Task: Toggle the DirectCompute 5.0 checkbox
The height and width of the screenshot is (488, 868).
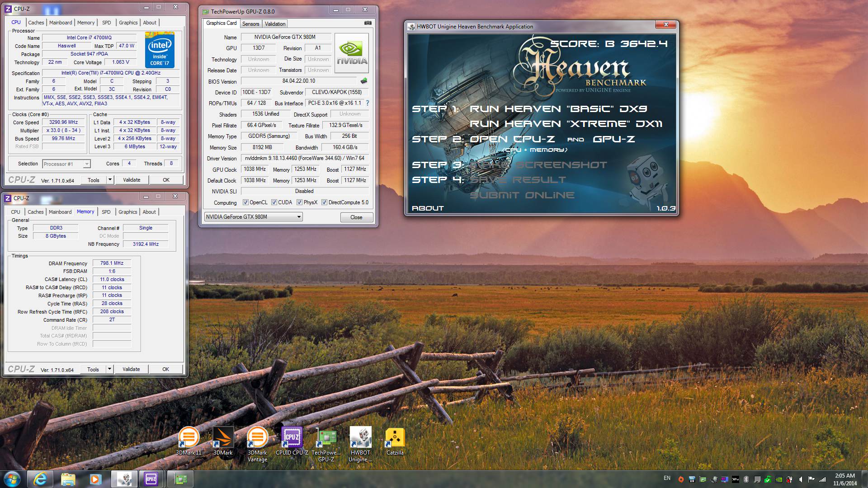Action: [324, 202]
